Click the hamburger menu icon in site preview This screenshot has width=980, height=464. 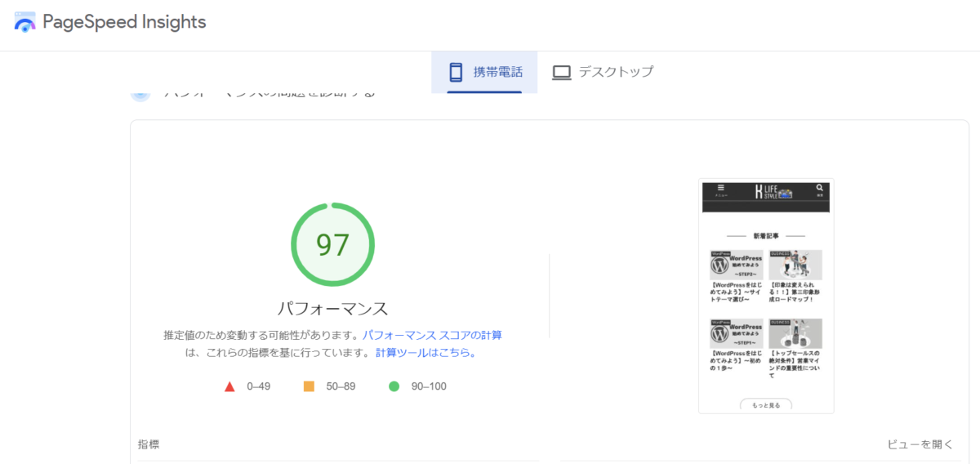tap(720, 190)
